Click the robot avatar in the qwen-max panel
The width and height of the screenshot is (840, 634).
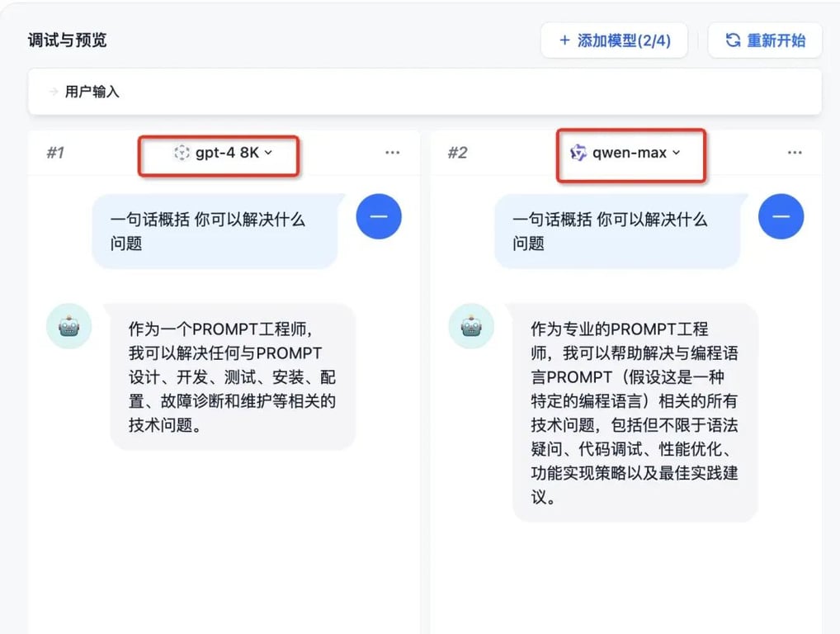coord(471,326)
